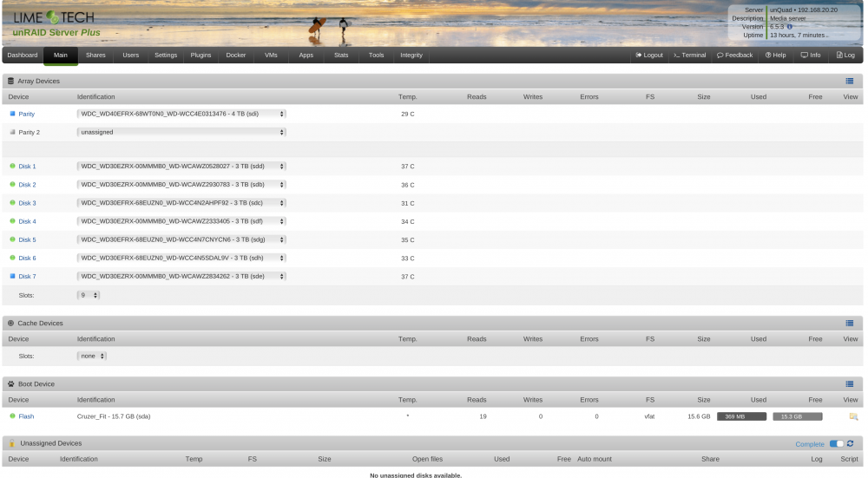Open the Feedback dialog
The width and height of the screenshot is (868, 478).
734,56
